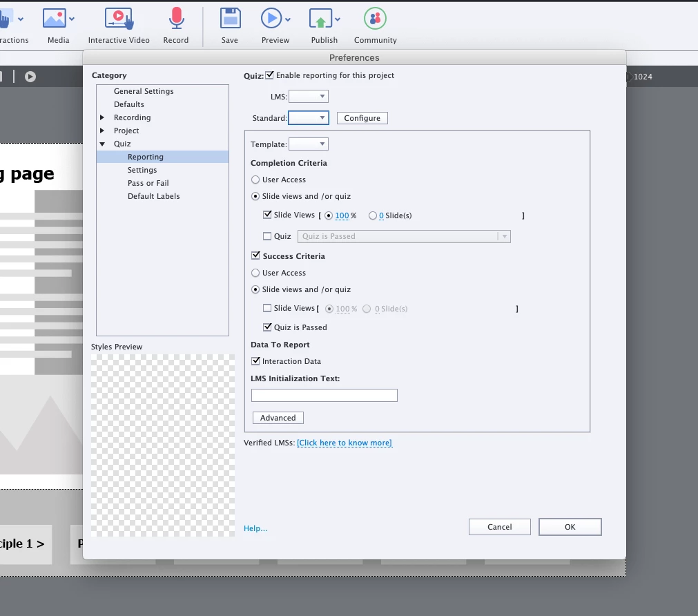Open the Media toolbar icon

click(x=55, y=19)
